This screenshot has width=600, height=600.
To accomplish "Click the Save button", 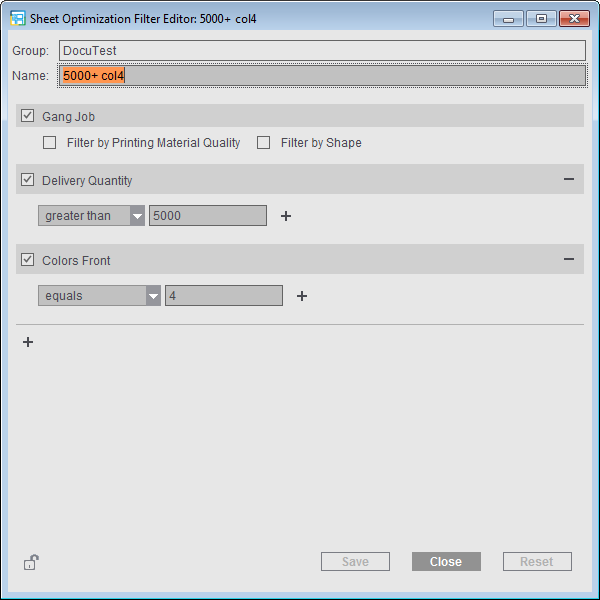I will click(x=355, y=562).
